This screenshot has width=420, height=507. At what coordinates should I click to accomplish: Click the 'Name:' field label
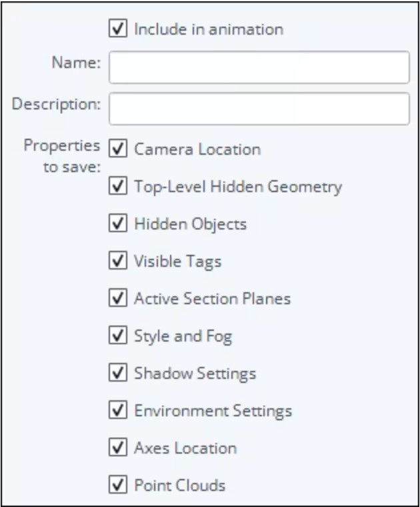click(76, 62)
